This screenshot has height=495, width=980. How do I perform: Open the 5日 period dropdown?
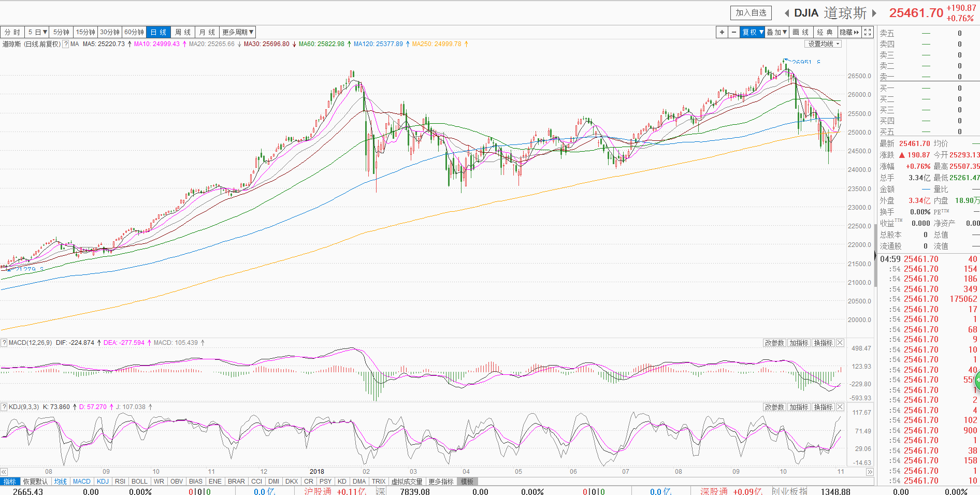[x=37, y=32]
